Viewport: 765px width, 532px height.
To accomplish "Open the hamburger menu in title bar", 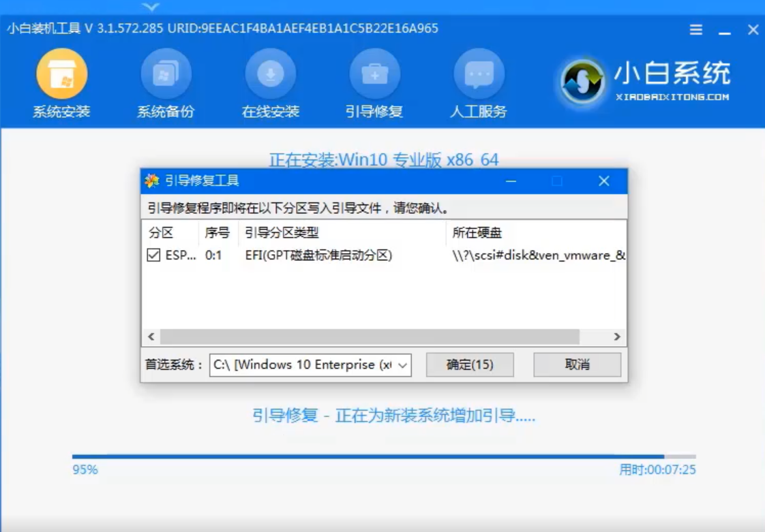I will pyautogui.click(x=696, y=30).
